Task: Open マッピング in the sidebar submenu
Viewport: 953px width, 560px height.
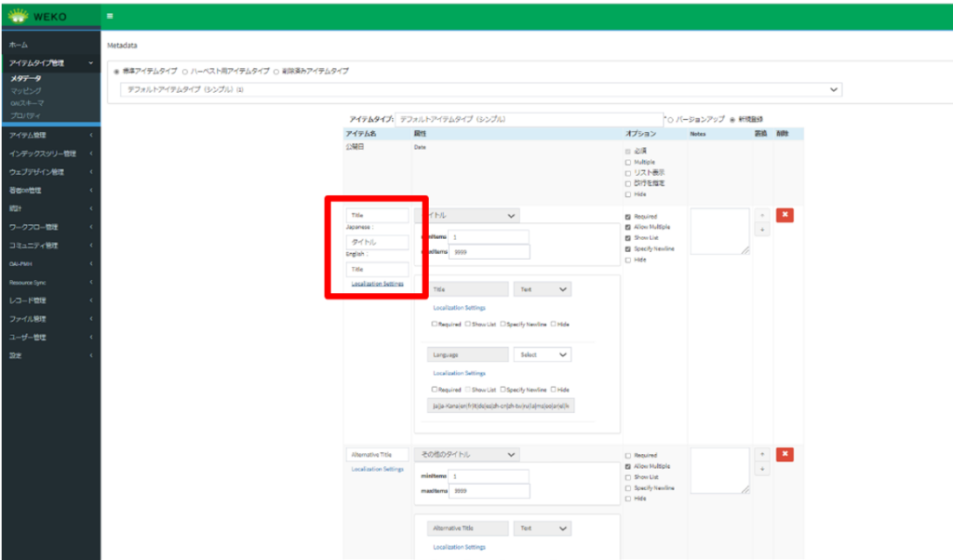Action: click(26, 91)
